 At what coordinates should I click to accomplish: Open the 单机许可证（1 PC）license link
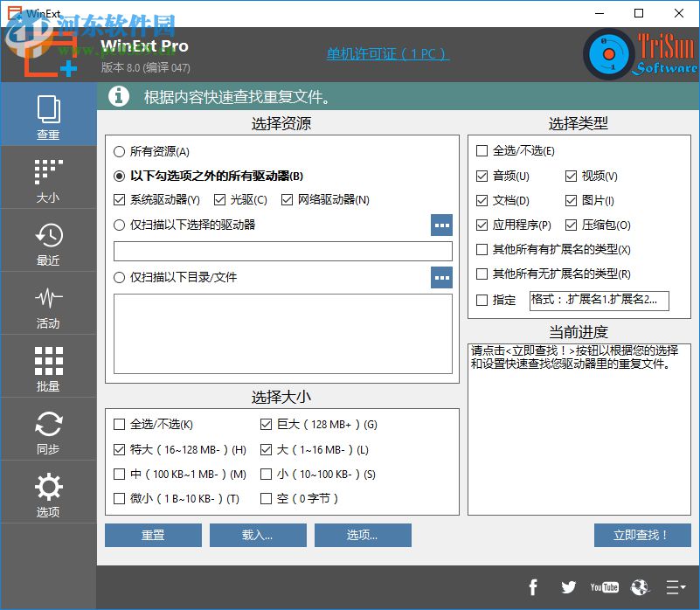(387, 53)
